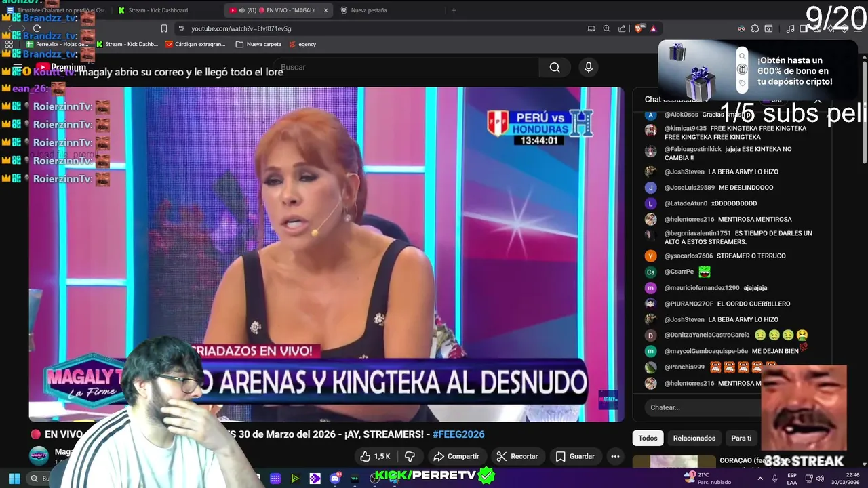This screenshot has height=488, width=868.
Task: Open the Cárdigan extragran... bookmark
Action: [195, 44]
